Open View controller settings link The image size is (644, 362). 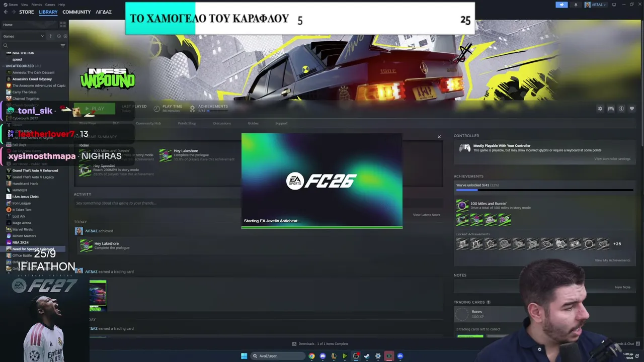(x=612, y=159)
